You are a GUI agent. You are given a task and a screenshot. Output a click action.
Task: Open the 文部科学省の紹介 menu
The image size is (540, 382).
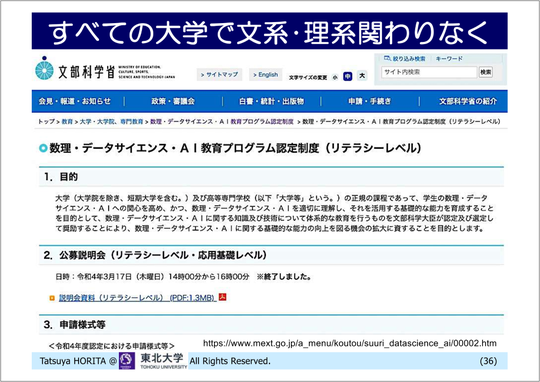point(468,101)
